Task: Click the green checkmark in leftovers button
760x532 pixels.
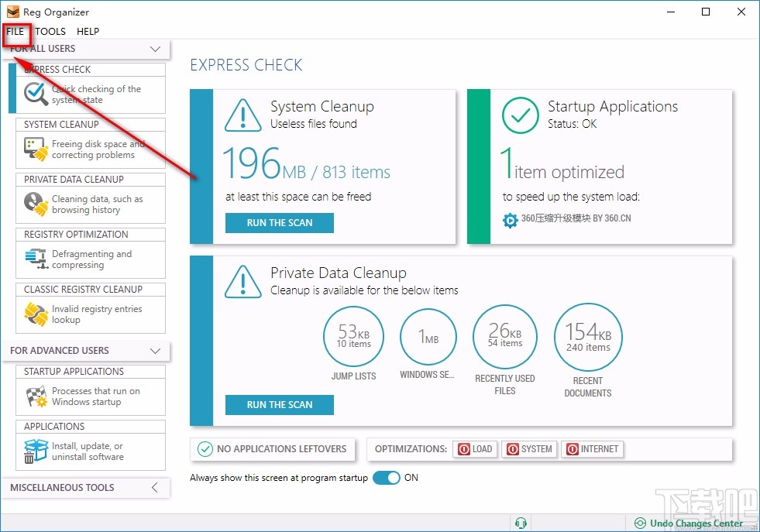Action: point(205,449)
